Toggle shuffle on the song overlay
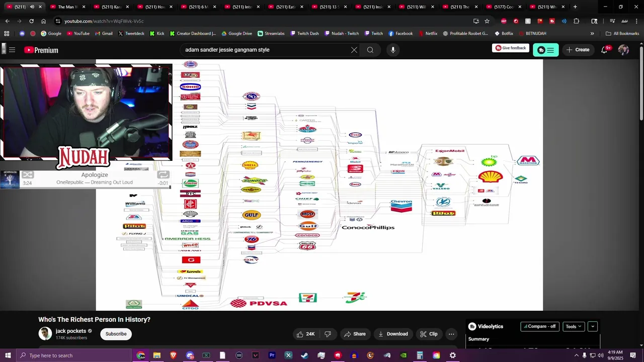 tap(28, 175)
